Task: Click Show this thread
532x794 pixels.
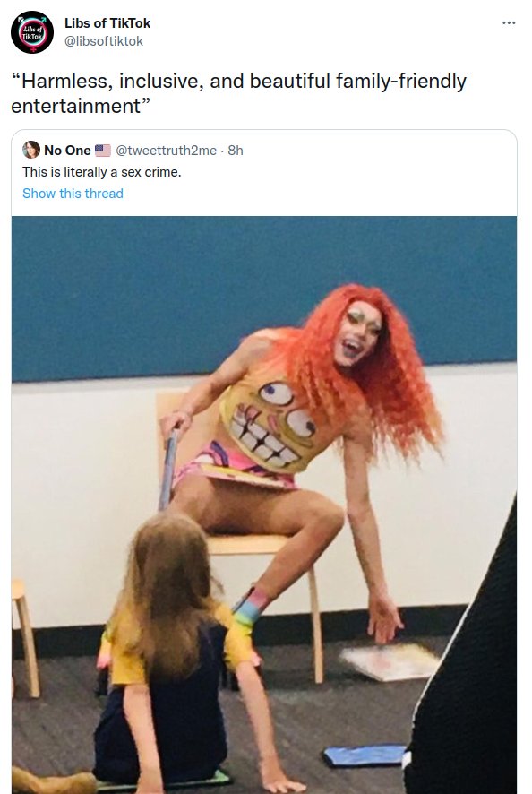Action: pyautogui.click(x=73, y=194)
